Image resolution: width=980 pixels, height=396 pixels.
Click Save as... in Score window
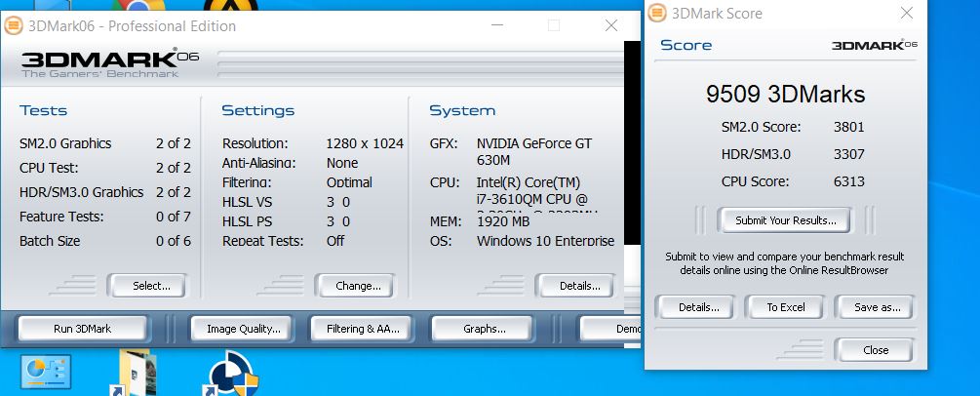tap(875, 307)
